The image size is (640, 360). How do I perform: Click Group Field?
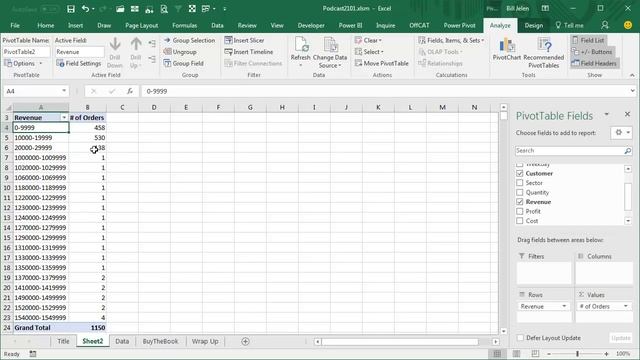[x=183, y=63]
